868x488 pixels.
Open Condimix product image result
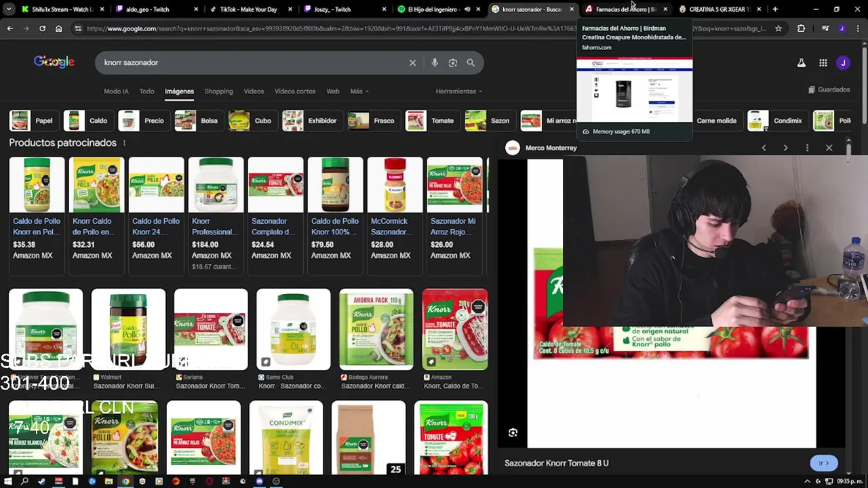285,439
